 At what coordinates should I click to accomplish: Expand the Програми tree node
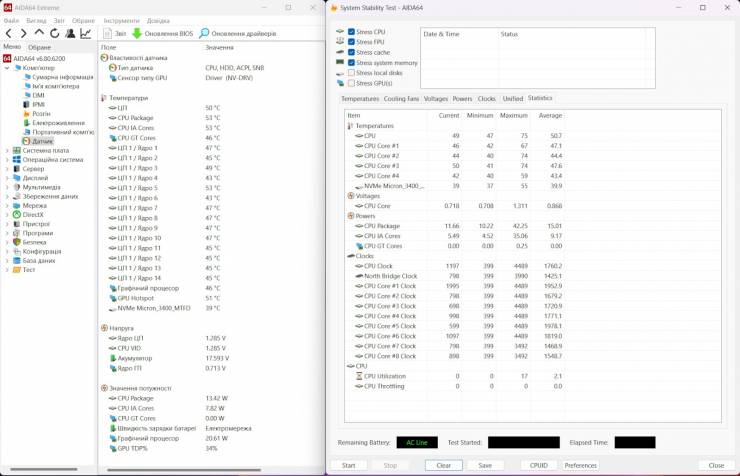[x=7, y=233]
